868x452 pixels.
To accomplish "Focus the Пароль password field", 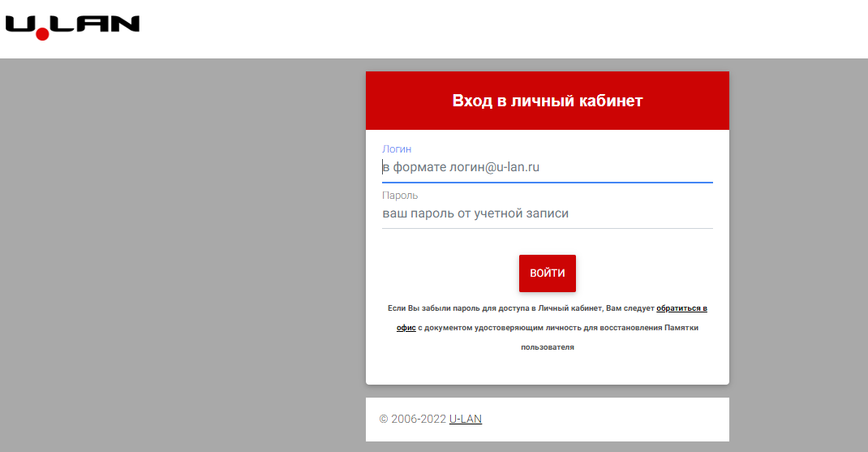I will (547, 213).
